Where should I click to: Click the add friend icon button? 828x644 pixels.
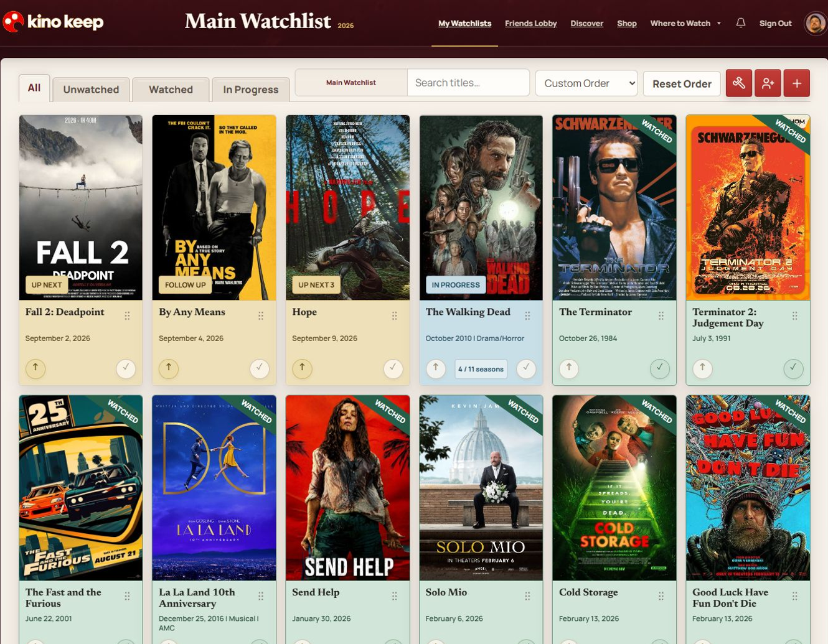click(x=768, y=83)
